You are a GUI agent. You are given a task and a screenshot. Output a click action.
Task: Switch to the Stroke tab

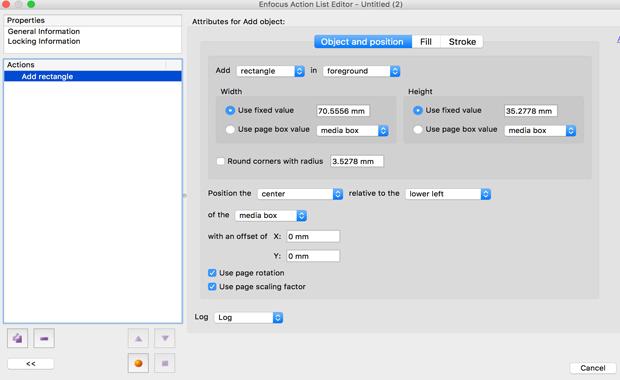tap(462, 42)
